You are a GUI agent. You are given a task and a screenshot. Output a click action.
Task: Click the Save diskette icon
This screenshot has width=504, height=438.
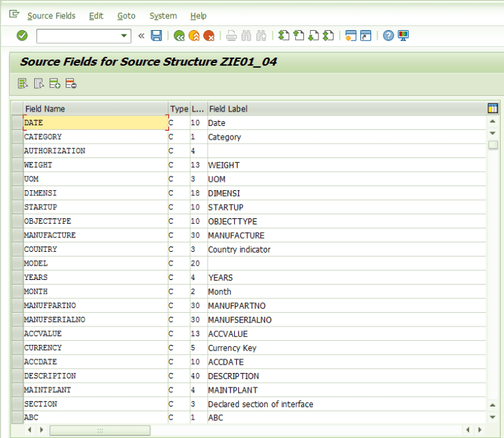pos(156,36)
